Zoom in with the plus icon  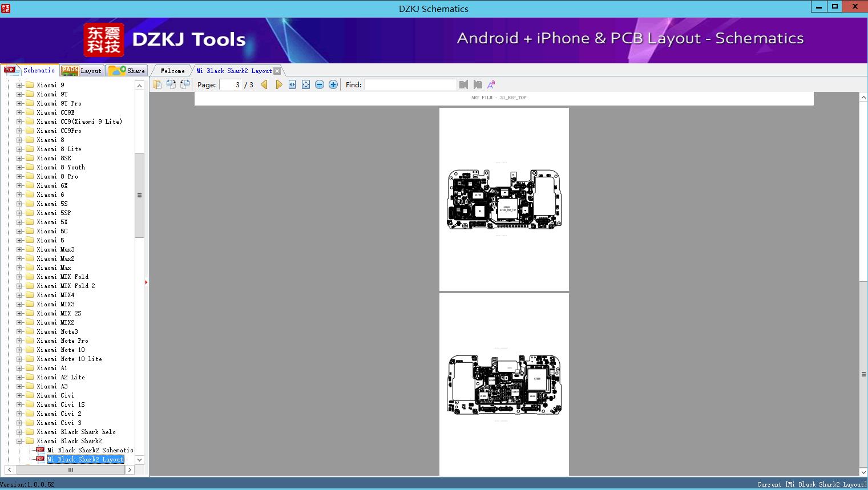(333, 84)
